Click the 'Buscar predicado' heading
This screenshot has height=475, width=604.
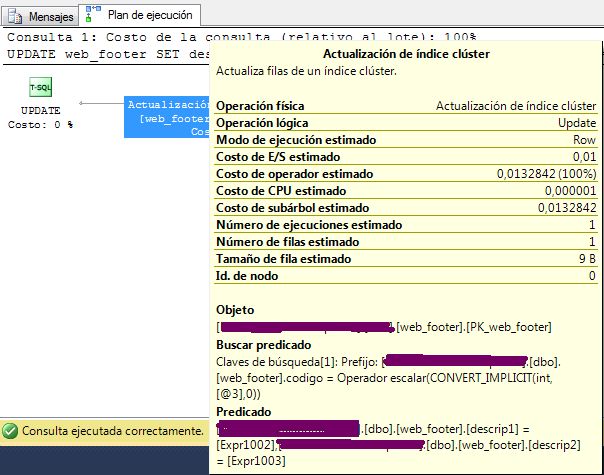pos(263,344)
